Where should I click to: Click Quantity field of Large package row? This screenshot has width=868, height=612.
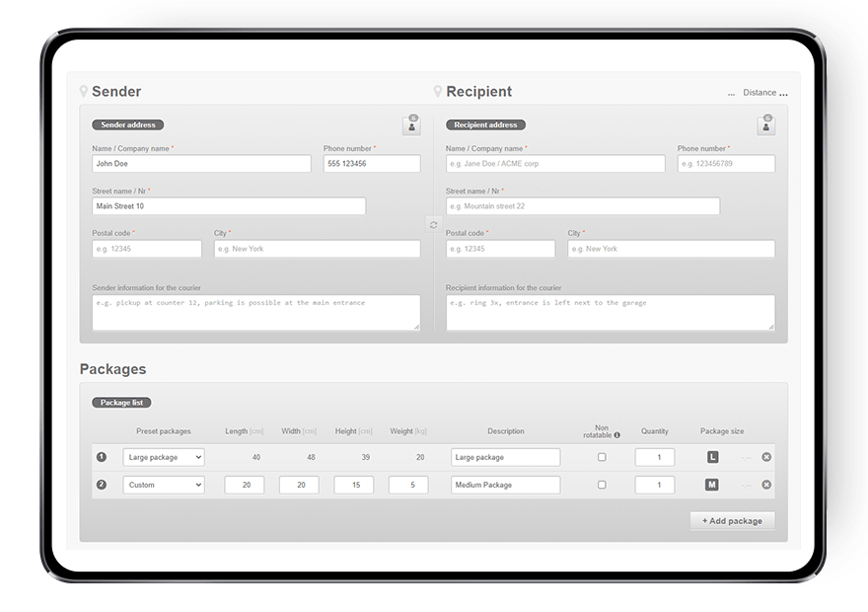click(655, 457)
